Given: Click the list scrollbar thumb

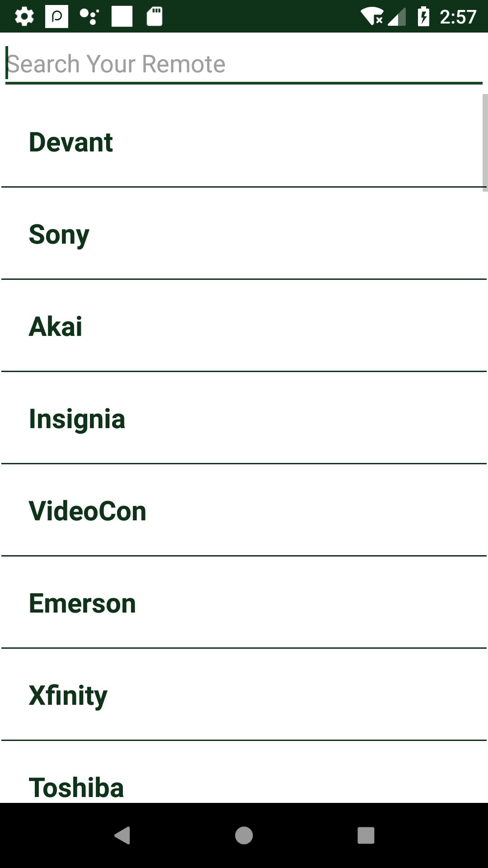Looking at the screenshot, I should pos(485,142).
